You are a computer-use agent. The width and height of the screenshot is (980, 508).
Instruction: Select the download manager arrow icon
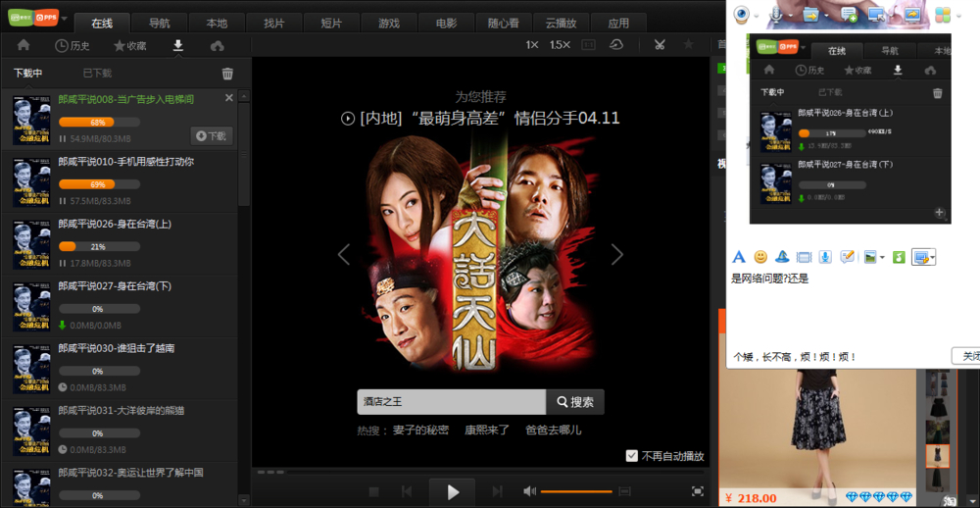tap(178, 45)
